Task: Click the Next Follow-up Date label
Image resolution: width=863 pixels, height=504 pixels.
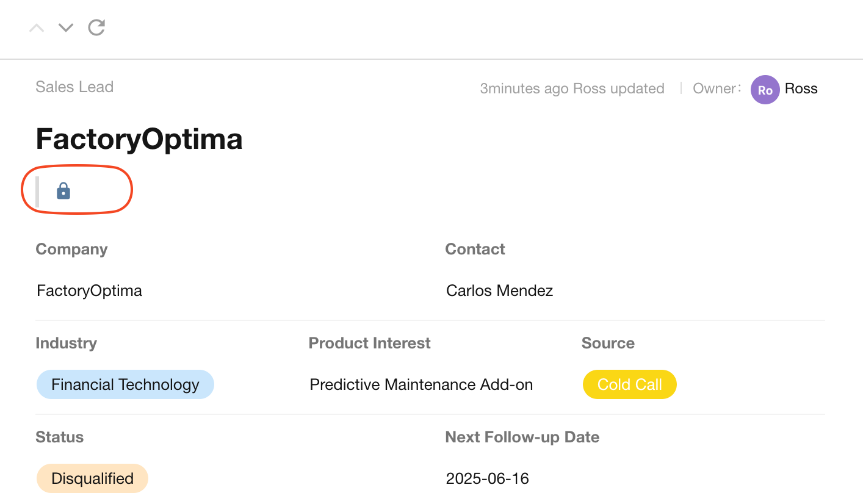Action: click(522, 437)
